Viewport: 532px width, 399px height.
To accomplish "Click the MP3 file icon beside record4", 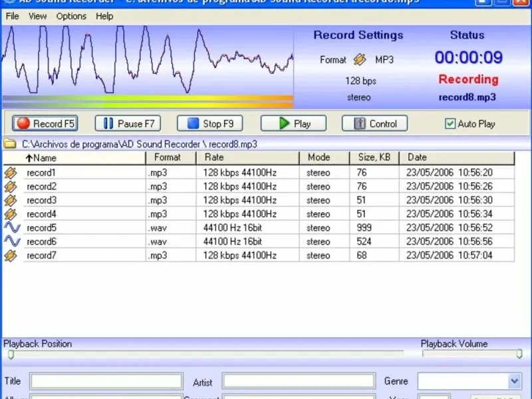I will point(11,214).
